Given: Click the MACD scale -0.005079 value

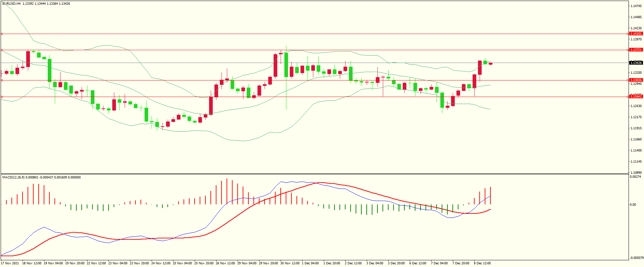Looking at the screenshot, I should tap(636, 258).
